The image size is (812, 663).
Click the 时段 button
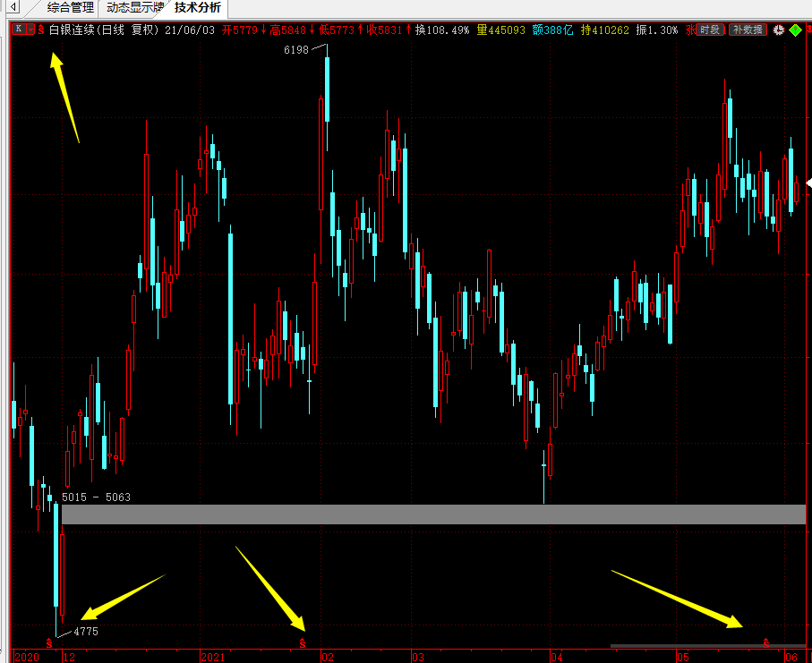(710, 30)
